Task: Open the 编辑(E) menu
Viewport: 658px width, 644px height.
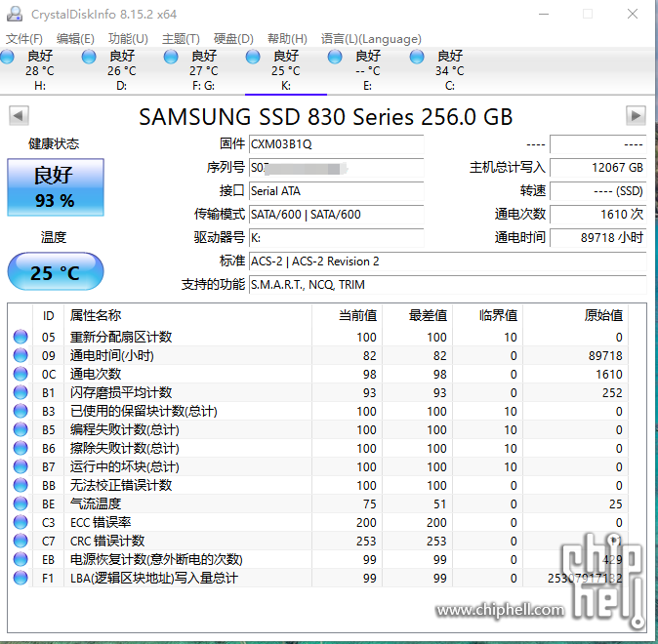Action: (75, 39)
